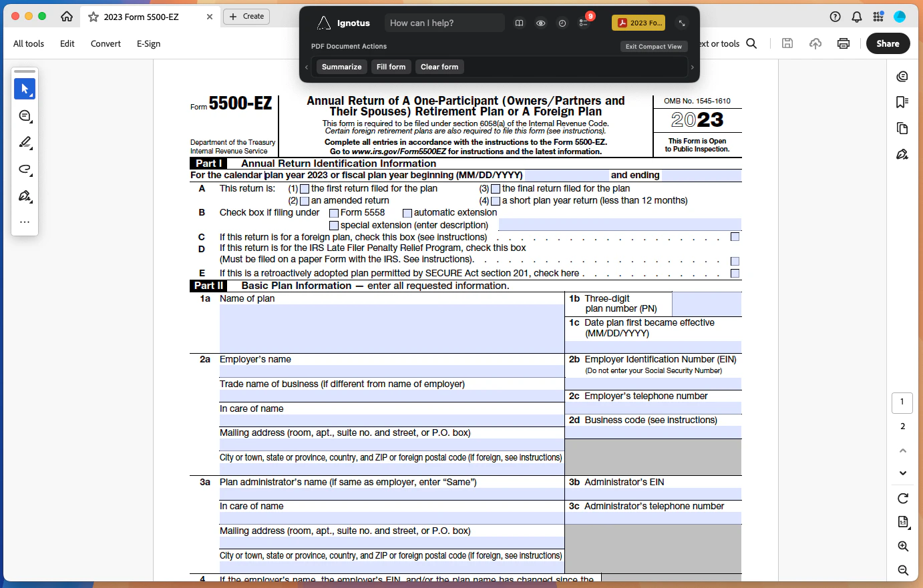Screen dimensions: 923x588
Task: Select the freehand Draw tool
Action: [25, 169]
